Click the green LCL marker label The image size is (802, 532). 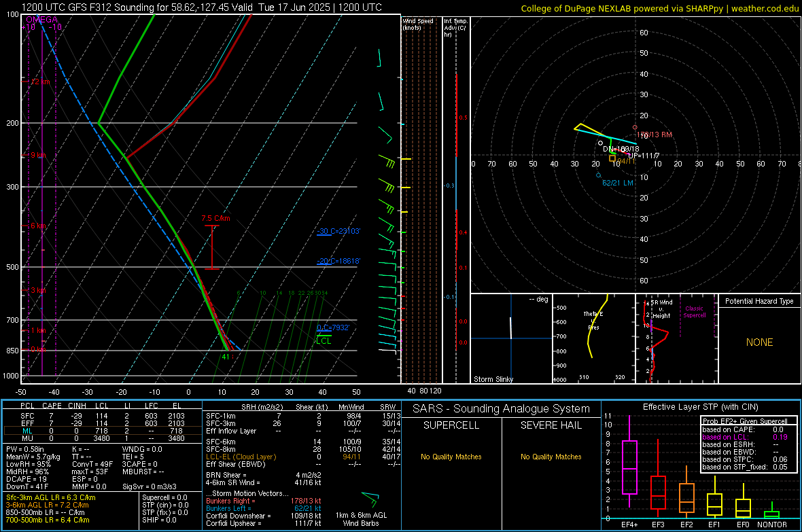coord(324,340)
